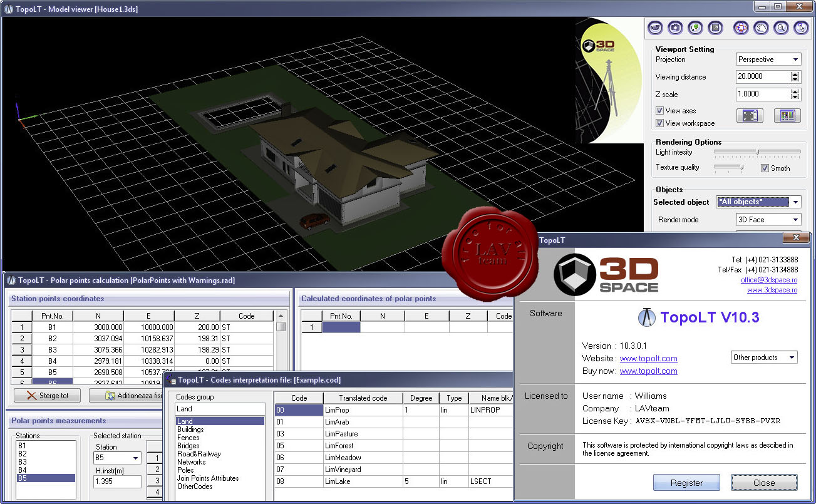Click the tree object refresh icon
This screenshot has height=504, width=816.
pyautogui.click(x=695, y=28)
